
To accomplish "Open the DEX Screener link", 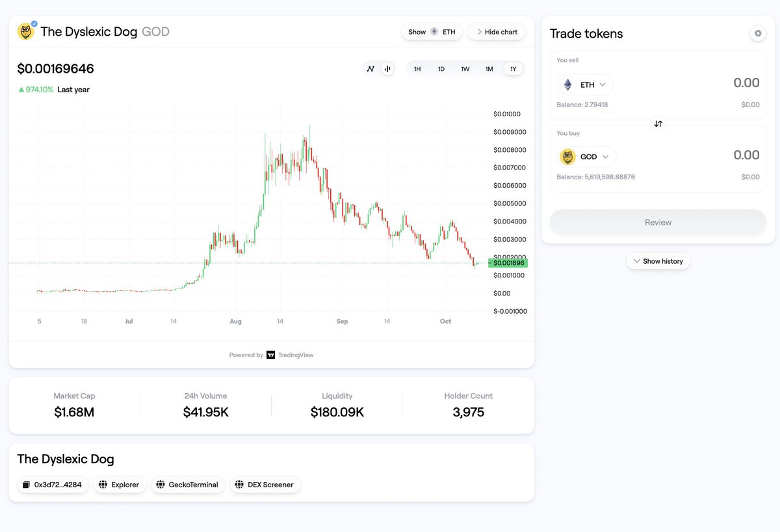I will pos(265,485).
